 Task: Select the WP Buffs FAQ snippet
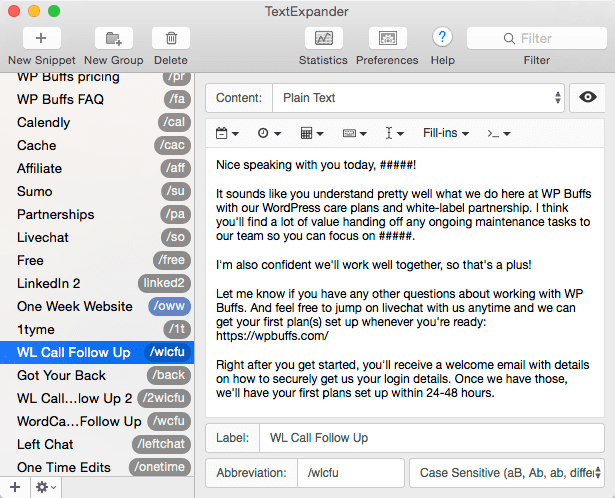coord(97,99)
